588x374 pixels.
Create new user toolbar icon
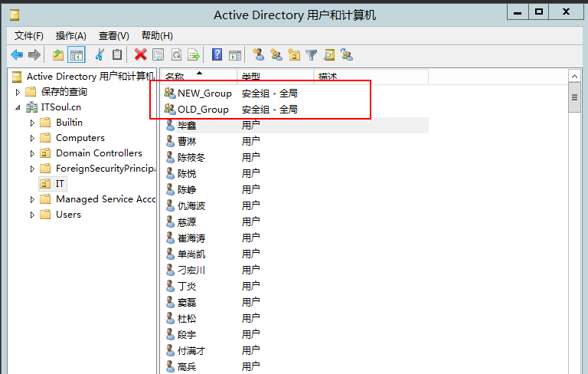click(x=258, y=55)
